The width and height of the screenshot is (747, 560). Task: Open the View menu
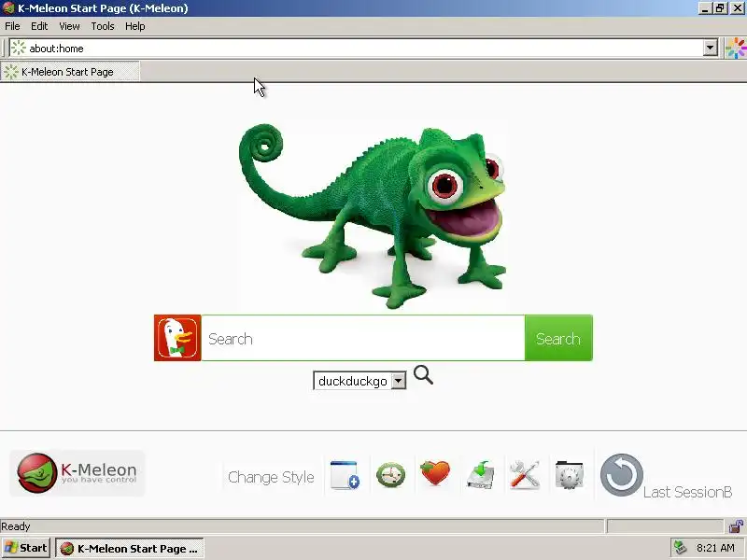pos(69,26)
